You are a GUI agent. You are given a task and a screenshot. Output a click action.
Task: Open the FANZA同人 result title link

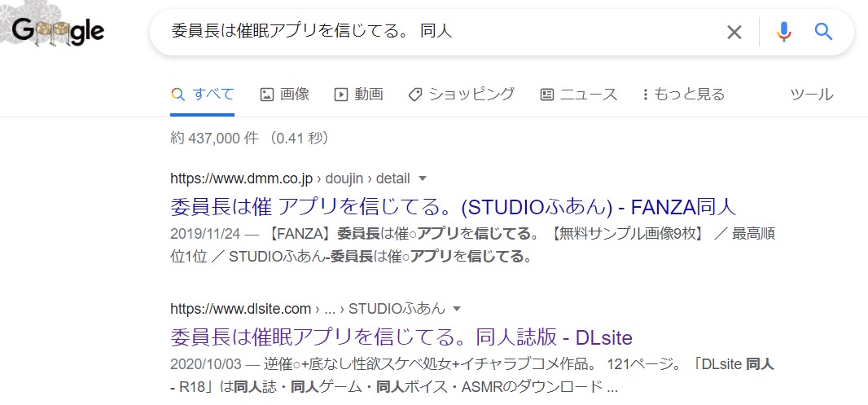click(x=454, y=207)
